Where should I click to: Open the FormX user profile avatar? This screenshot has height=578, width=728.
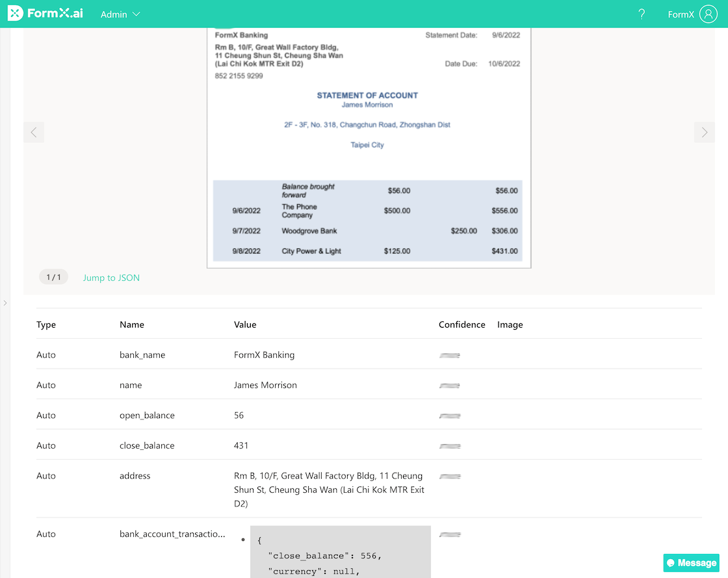point(708,14)
